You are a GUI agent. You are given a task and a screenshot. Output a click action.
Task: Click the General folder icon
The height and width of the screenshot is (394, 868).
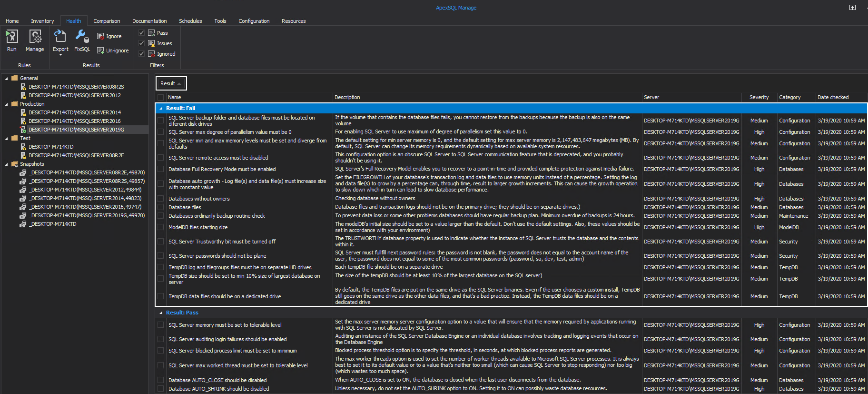(x=14, y=78)
